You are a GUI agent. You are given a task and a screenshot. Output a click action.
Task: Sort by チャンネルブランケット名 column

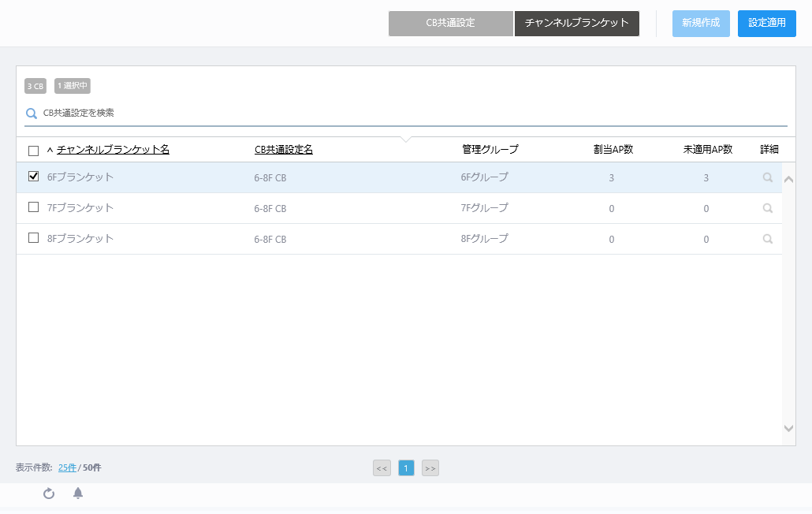113,150
